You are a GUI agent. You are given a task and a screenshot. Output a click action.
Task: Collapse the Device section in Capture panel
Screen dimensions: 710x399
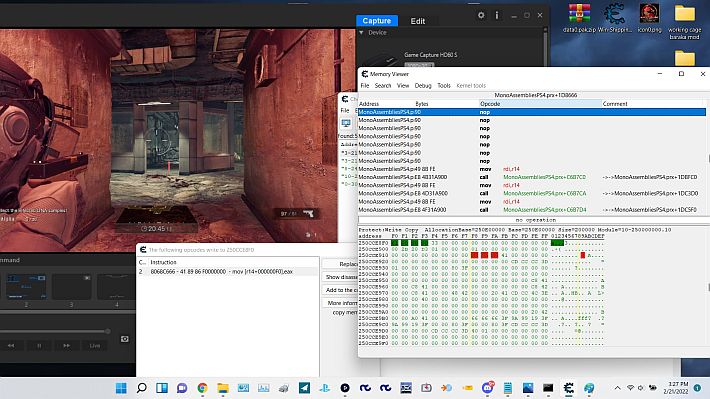pyautogui.click(x=361, y=33)
